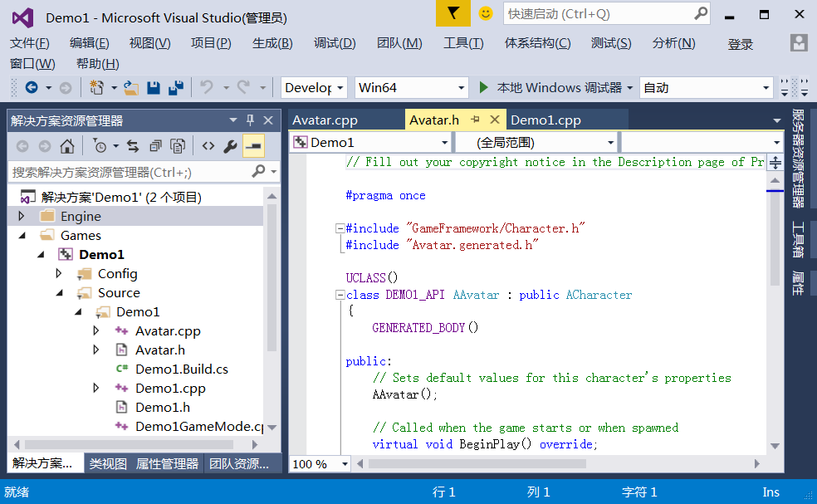Open pending changes filter in Solution Explorer
Image resolution: width=817 pixels, height=504 pixels.
[100, 146]
